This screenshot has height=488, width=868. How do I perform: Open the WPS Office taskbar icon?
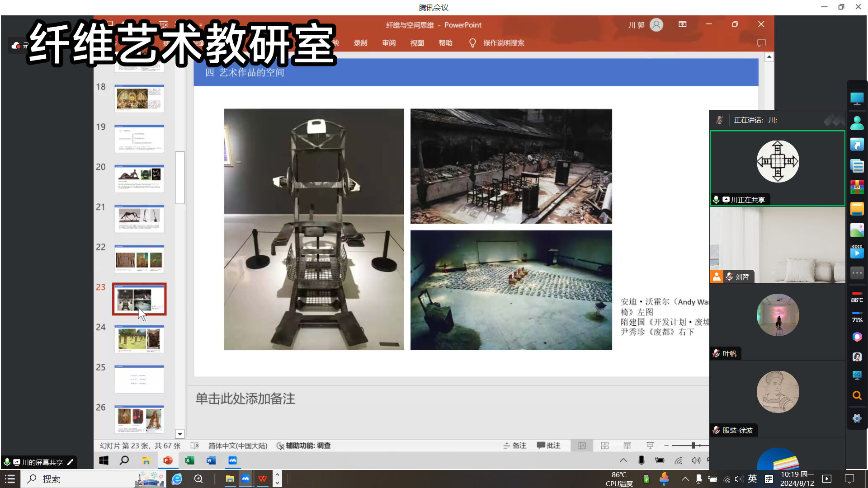click(263, 479)
